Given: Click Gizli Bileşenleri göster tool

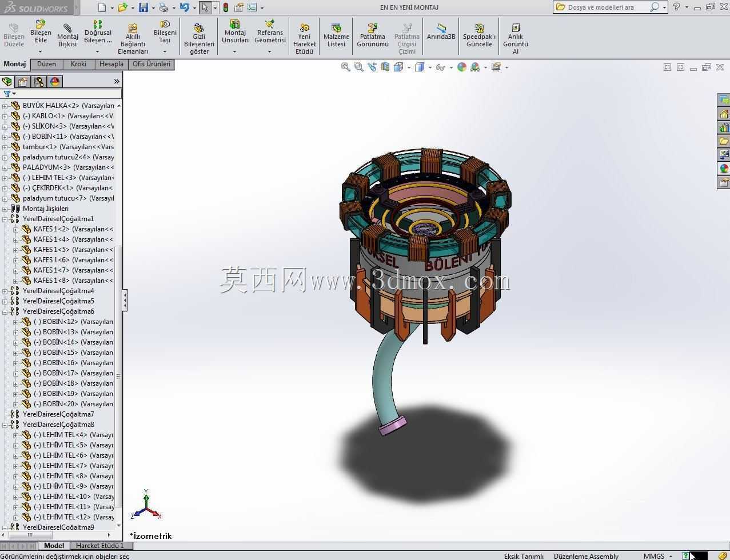Looking at the screenshot, I should 199,39.
